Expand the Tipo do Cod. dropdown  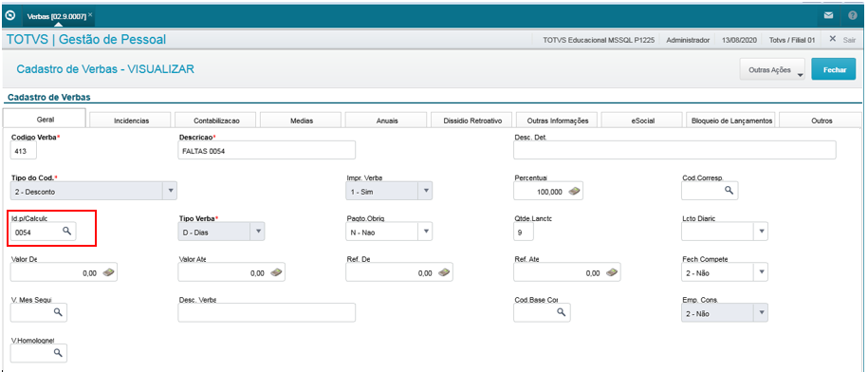[171, 191]
